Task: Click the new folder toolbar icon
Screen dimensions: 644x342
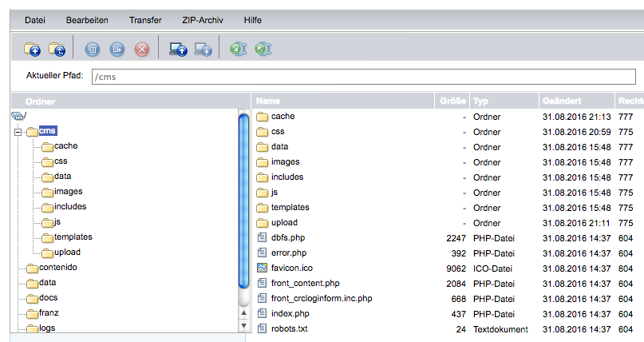Action: click(32, 50)
